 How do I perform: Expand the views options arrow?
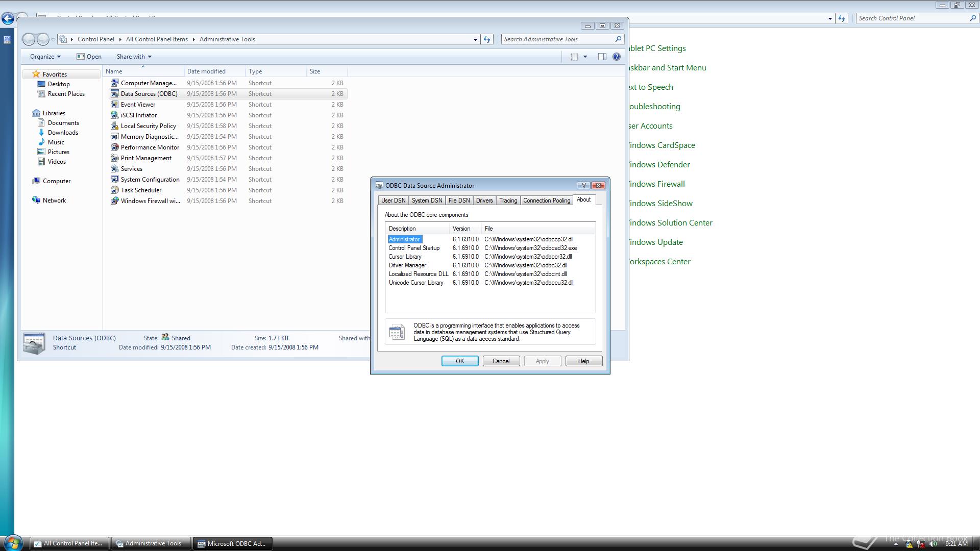click(x=585, y=57)
